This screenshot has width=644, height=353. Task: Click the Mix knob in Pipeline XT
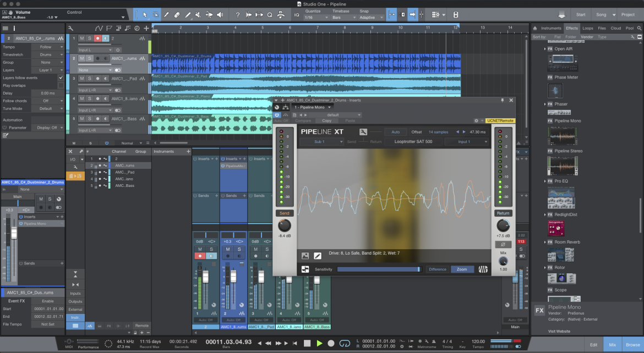pyautogui.click(x=503, y=261)
